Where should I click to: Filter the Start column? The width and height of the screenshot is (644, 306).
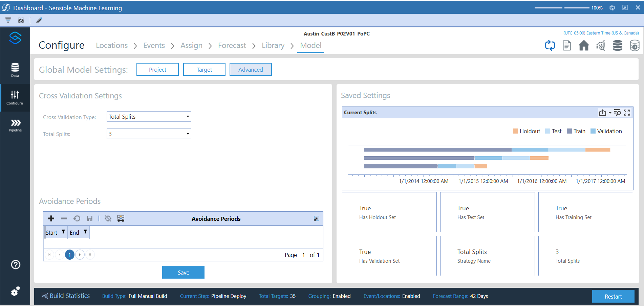pos(63,232)
